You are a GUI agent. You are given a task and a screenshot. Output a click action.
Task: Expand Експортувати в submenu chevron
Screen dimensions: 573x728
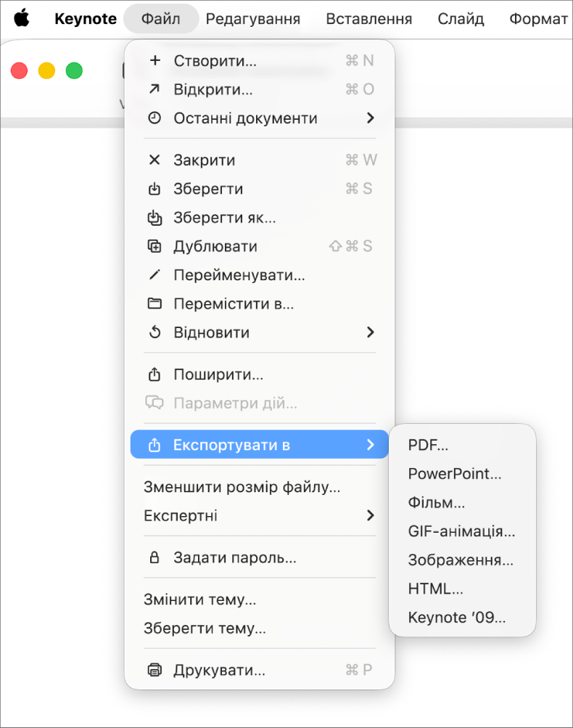[x=370, y=445]
